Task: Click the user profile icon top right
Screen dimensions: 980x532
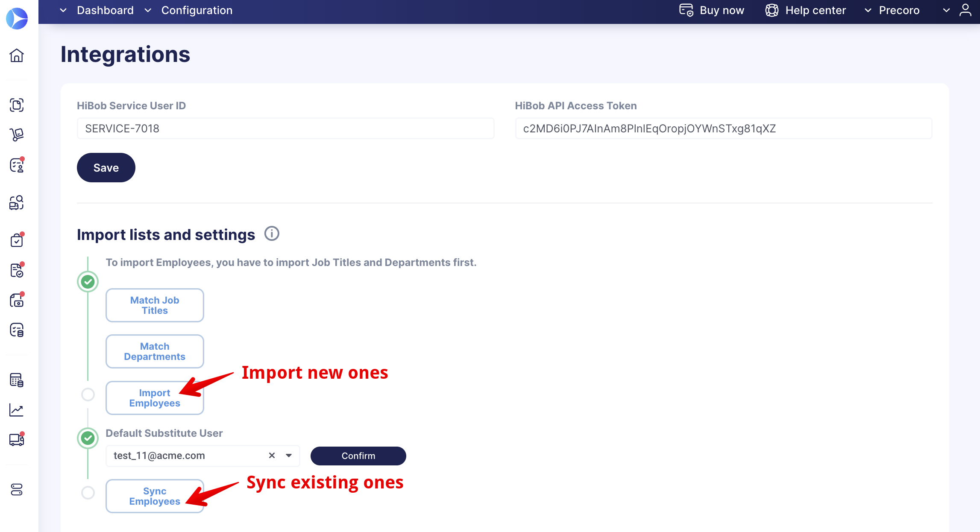Action: (x=965, y=10)
